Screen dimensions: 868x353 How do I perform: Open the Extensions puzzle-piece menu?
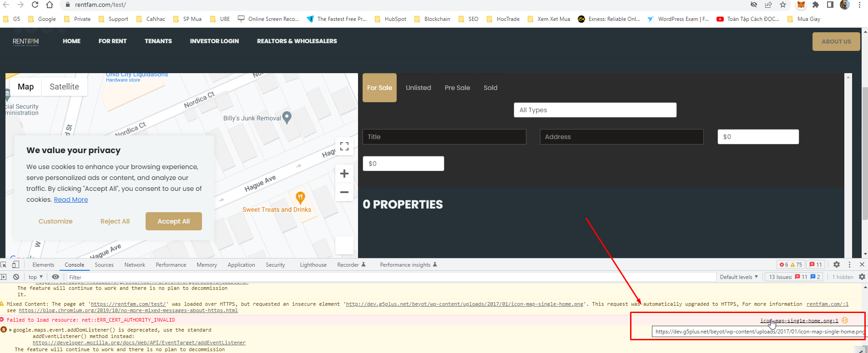[816, 5]
